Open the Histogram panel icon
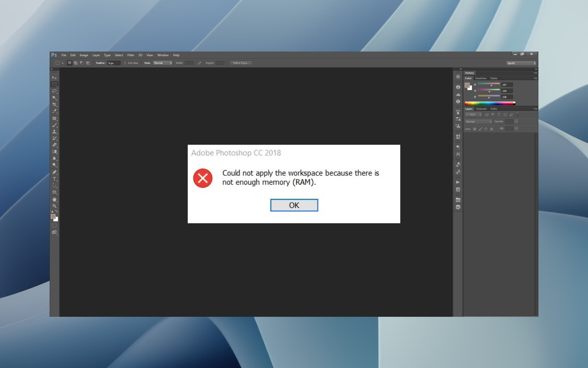The width and height of the screenshot is (588, 368). click(x=458, y=94)
